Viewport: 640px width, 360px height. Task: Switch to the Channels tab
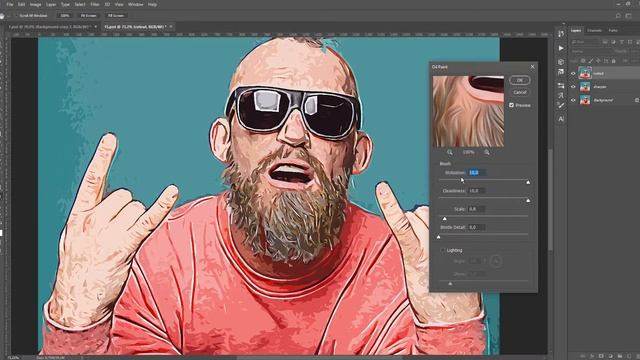click(x=594, y=31)
